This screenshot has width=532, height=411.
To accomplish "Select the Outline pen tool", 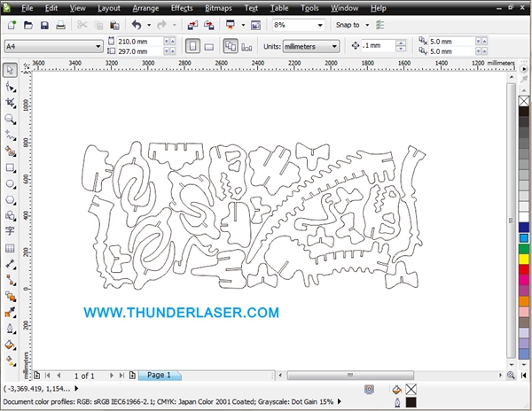I will pyautogui.click(x=10, y=329).
